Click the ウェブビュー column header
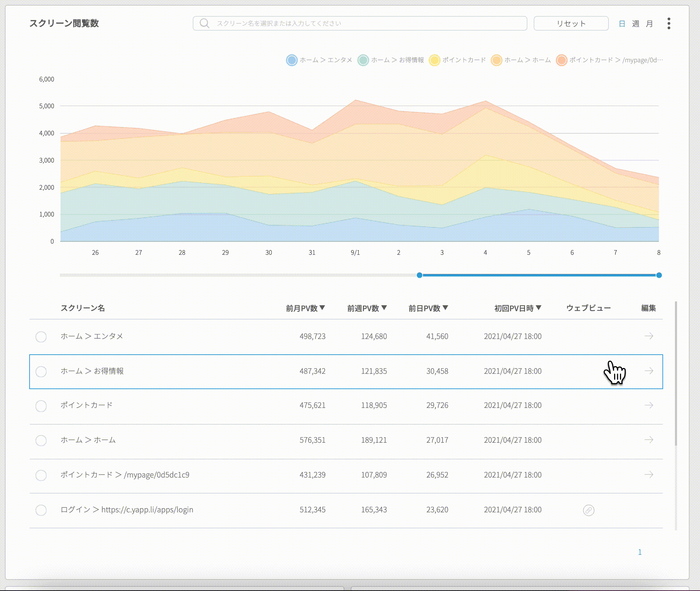Image resolution: width=700 pixels, height=591 pixels. [x=588, y=308]
